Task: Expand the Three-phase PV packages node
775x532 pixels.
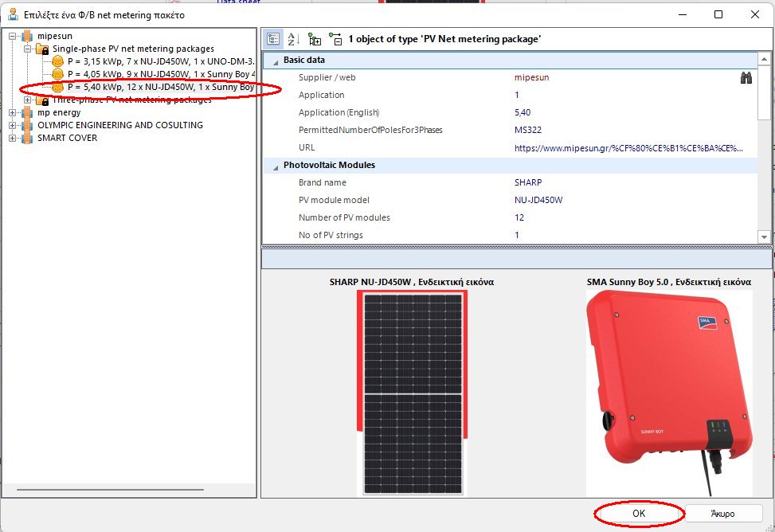Action: [28, 100]
